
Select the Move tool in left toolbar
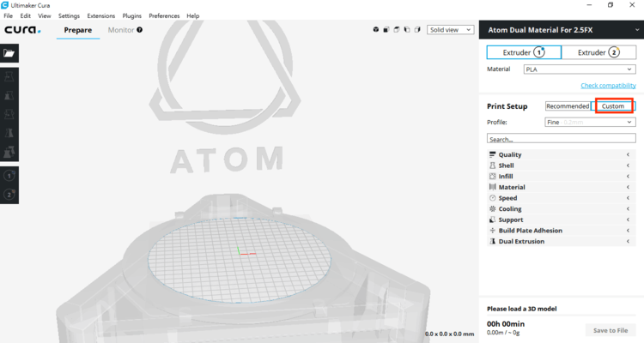9,76
